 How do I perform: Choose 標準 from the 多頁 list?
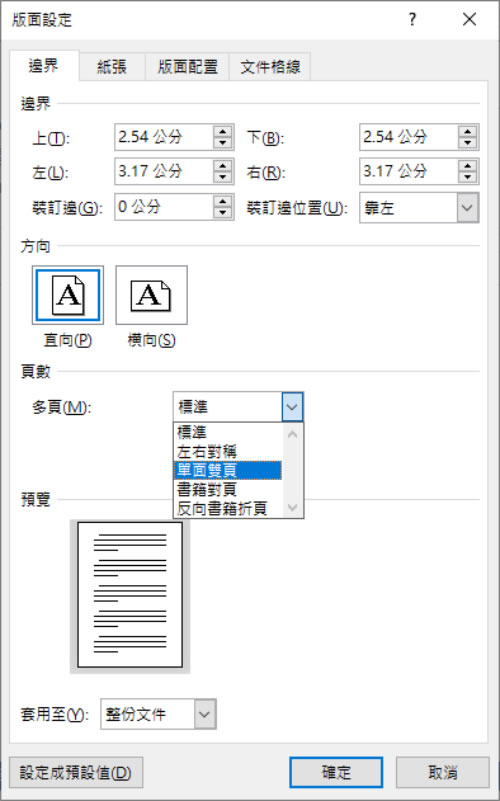point(227,432)
